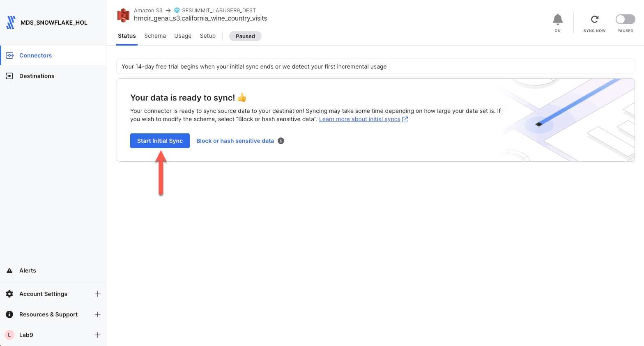Image resolution: width=644 pixels, height=346 pixels.
Task: Toggle the Paused connector switch on
Action: (625, 19)
